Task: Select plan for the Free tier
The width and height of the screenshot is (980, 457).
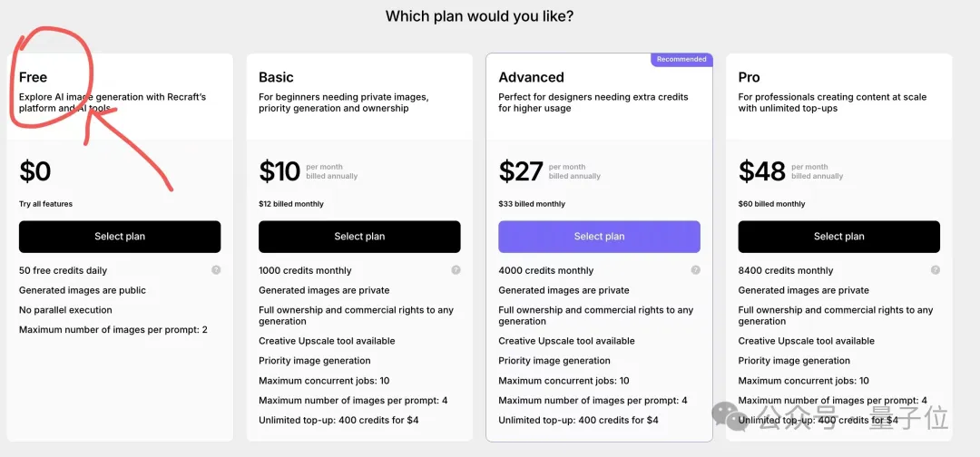Action: [x=120, y=237]
